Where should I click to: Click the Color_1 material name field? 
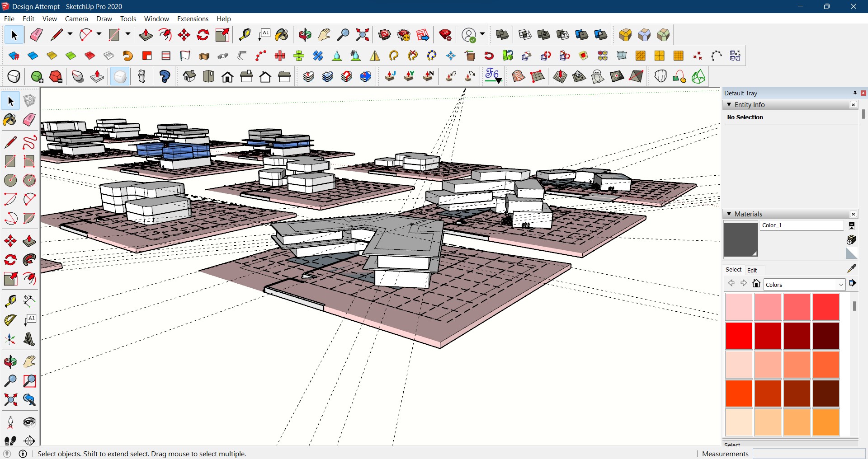point(802,225)
